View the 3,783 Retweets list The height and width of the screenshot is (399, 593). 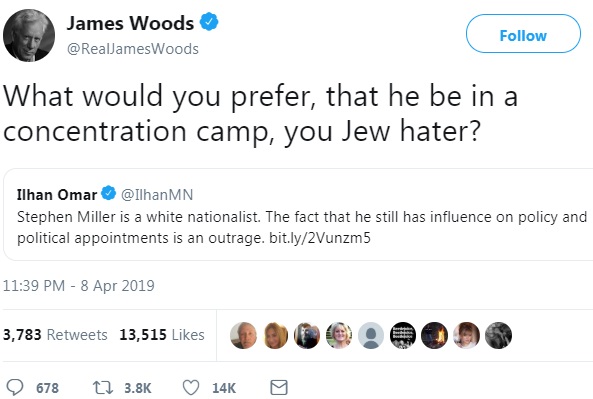55,335
